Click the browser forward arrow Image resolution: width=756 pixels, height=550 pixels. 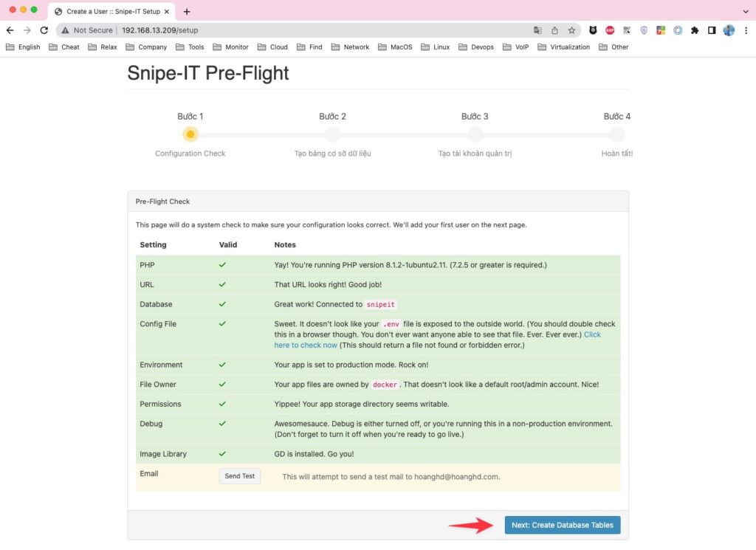tap(27, 30)
